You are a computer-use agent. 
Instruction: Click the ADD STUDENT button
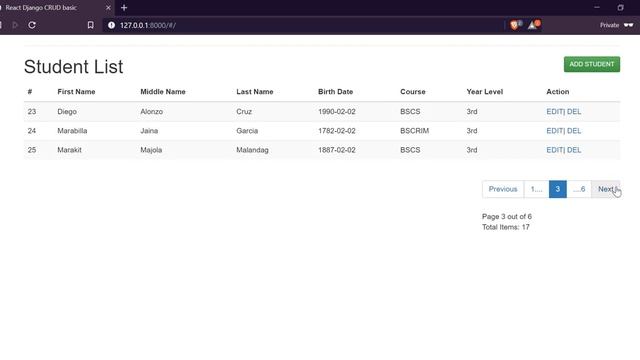(x=591, y=64)
